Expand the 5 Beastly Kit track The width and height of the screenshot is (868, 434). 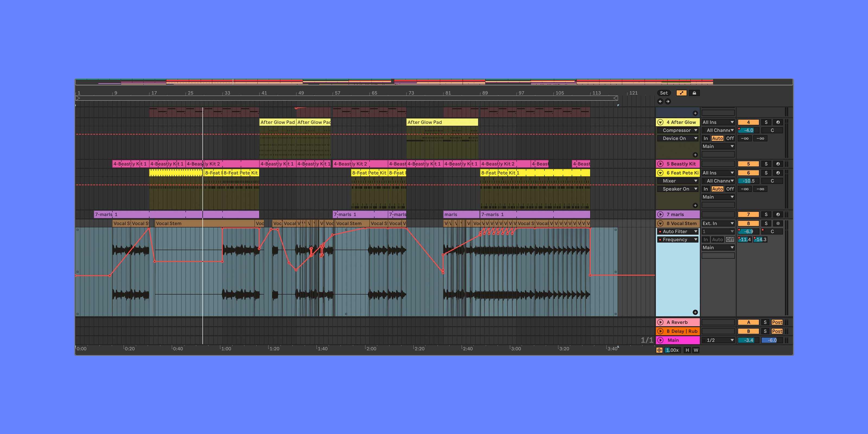tap(660, 164)
